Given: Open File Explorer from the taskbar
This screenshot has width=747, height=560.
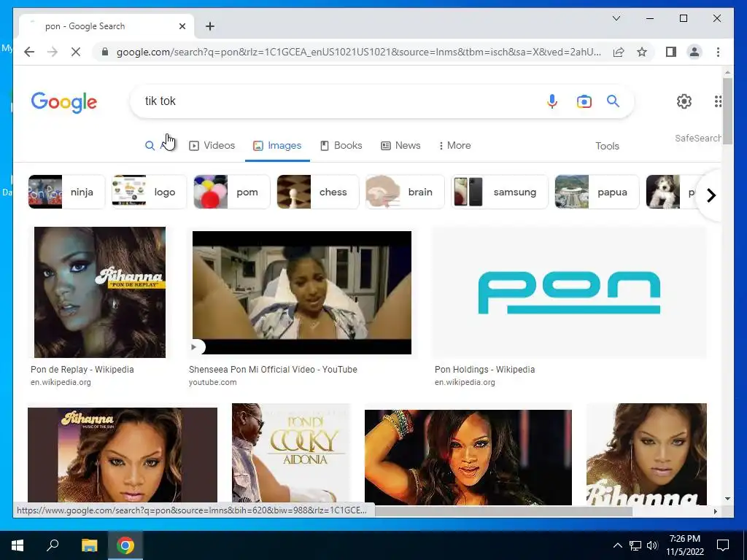Looking at the screenshot, I should point(89,545).
